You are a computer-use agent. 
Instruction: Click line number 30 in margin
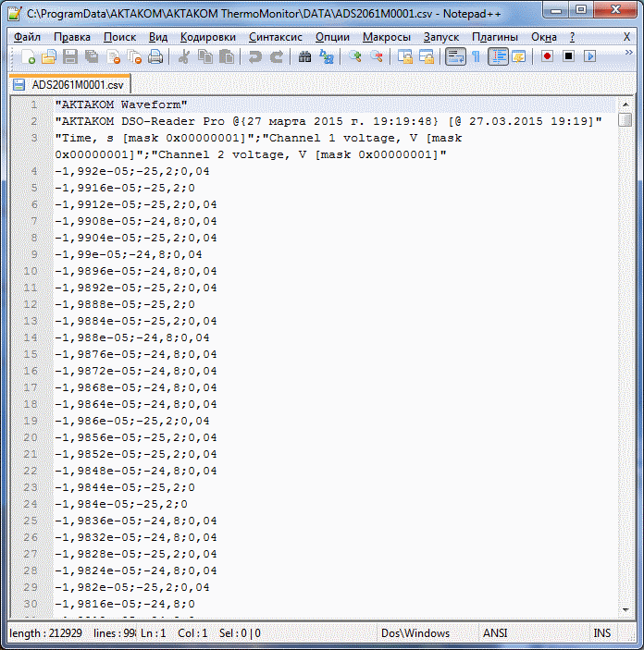point(31,604)
